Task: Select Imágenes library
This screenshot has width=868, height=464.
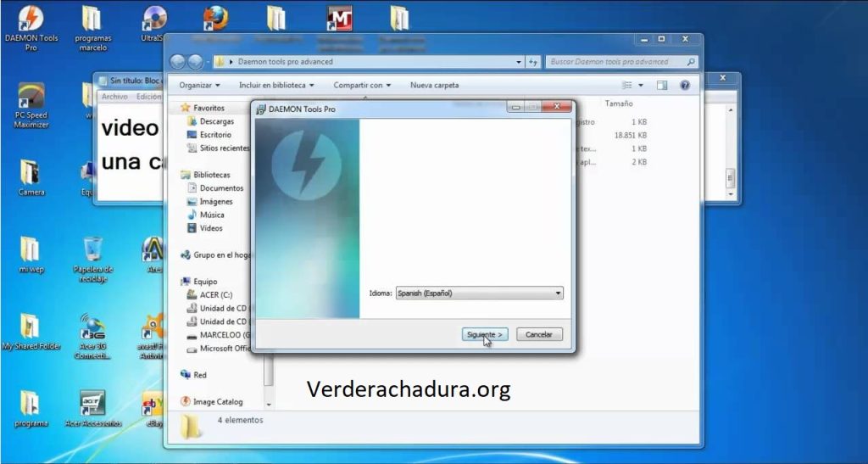Action: pos(216,202)
